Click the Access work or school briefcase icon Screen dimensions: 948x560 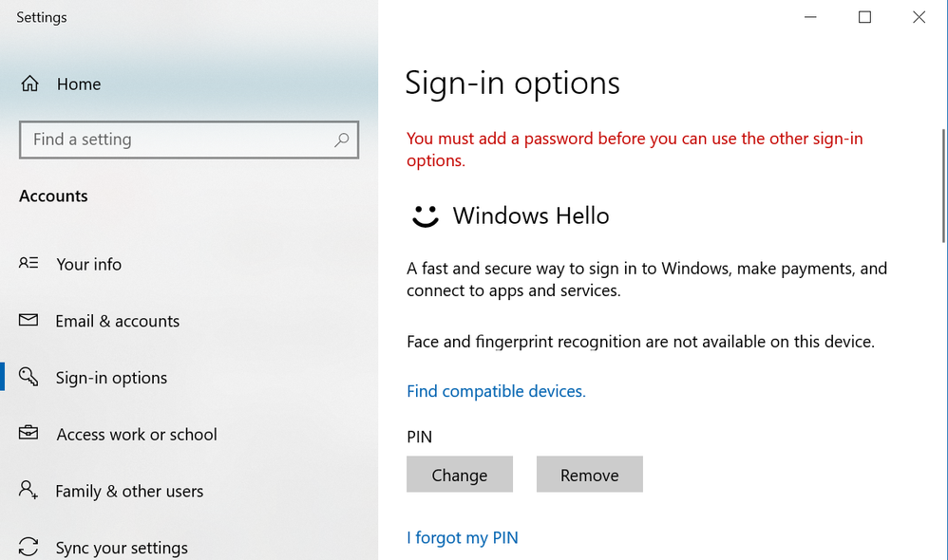(28, 434)
